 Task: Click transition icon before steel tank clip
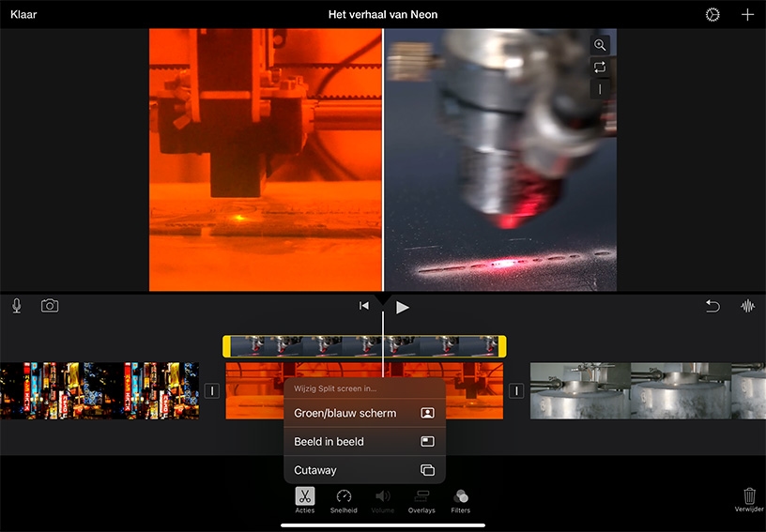click(x=516, y=390)
